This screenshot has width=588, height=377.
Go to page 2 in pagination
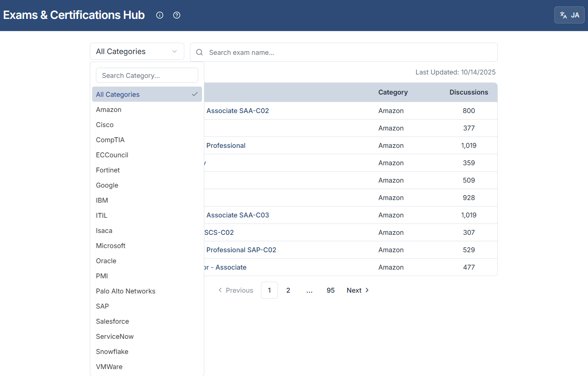(x=288, y=290)
